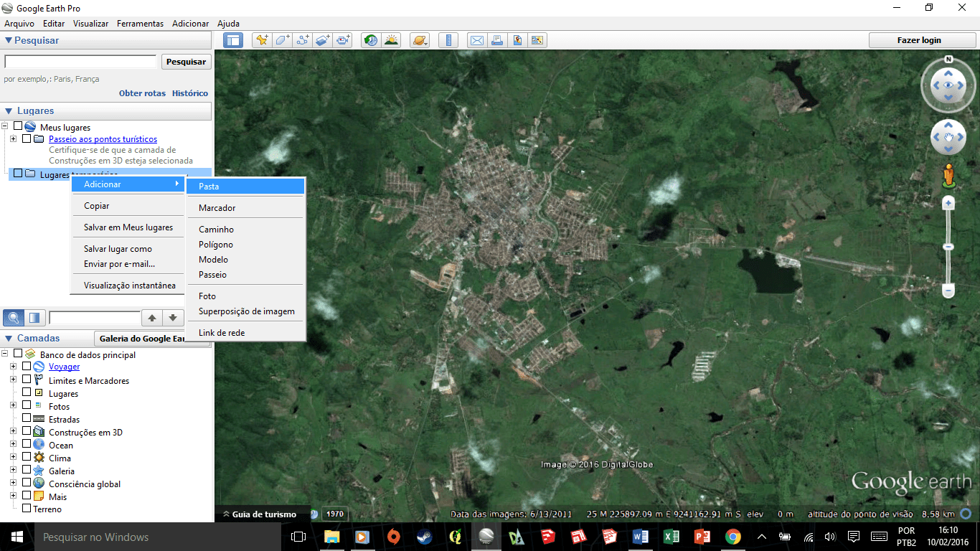This screenshot has height=551, width=980.
Task: Expand the Clima layer node
Action: 13,457
